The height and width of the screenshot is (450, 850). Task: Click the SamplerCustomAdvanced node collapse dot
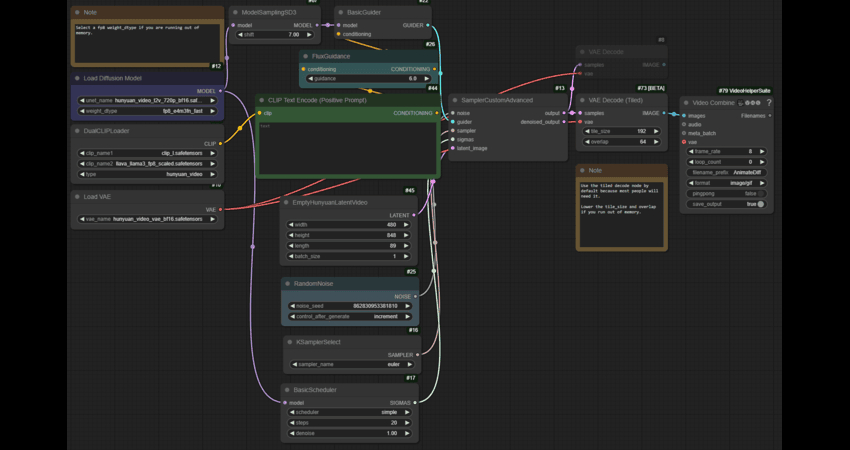pos(454,100)
